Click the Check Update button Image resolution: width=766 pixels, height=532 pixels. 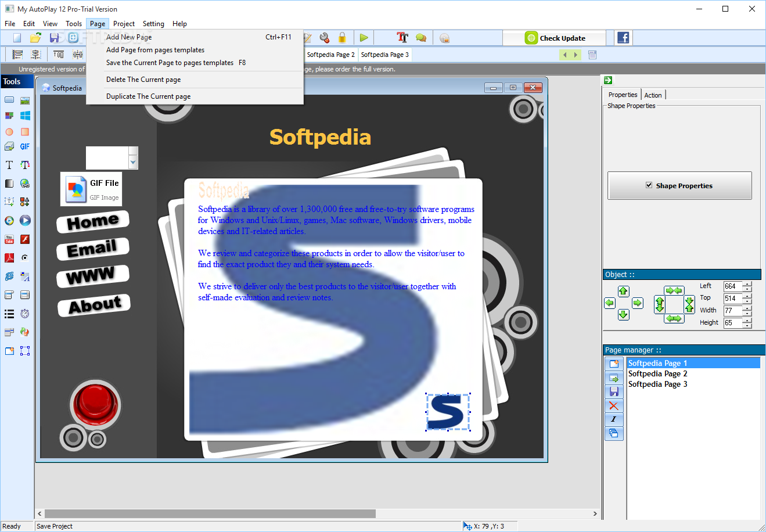point(555,38)
